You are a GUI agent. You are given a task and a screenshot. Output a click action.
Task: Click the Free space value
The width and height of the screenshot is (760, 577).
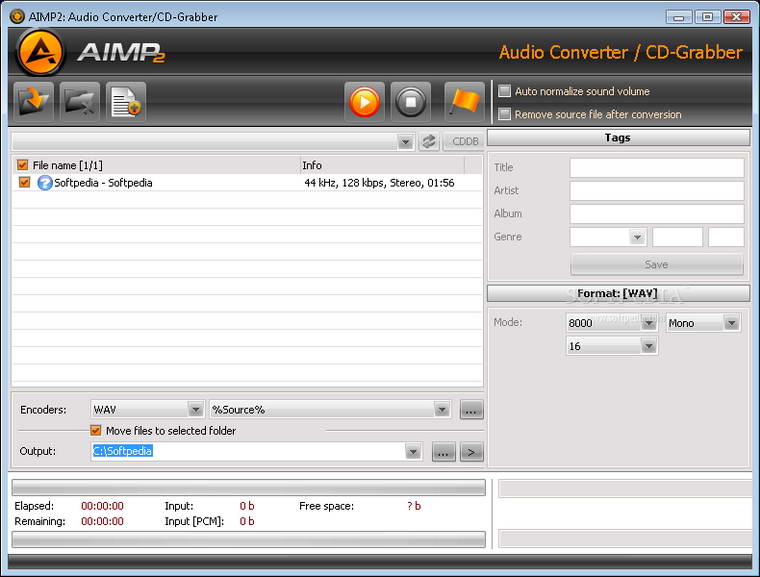[x=414, y=506]
